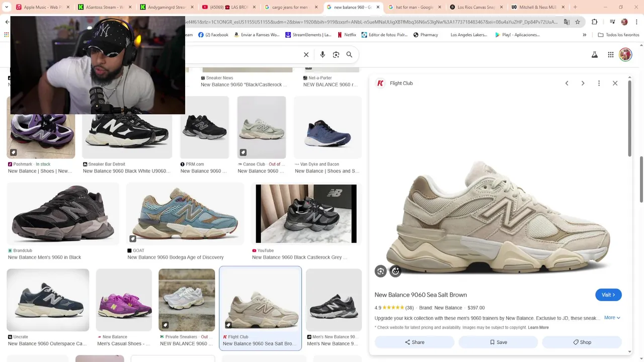Open Chrome profile avatar in toolbar
The image size is (644, 362).
(x=624, y=22)
